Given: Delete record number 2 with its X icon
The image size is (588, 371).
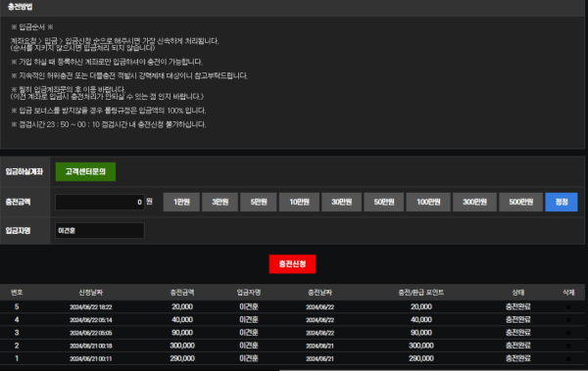Looking at the screenshot, I should [568, 346].
